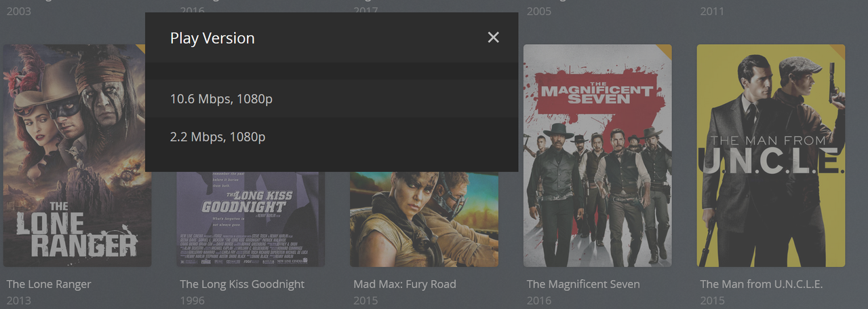Click The Lone Ranger title link
Screen dimensions: 868x309
pos(49,284)
